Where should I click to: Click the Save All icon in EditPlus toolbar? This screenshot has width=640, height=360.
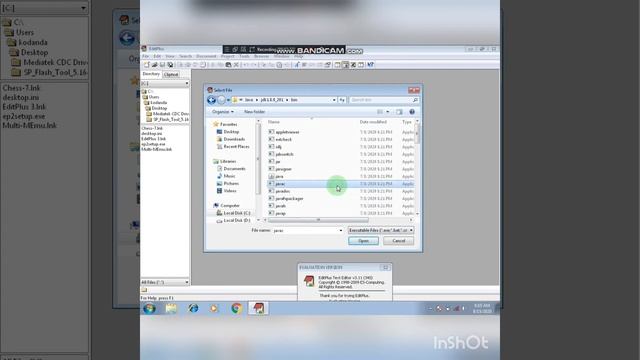(170, 65)
